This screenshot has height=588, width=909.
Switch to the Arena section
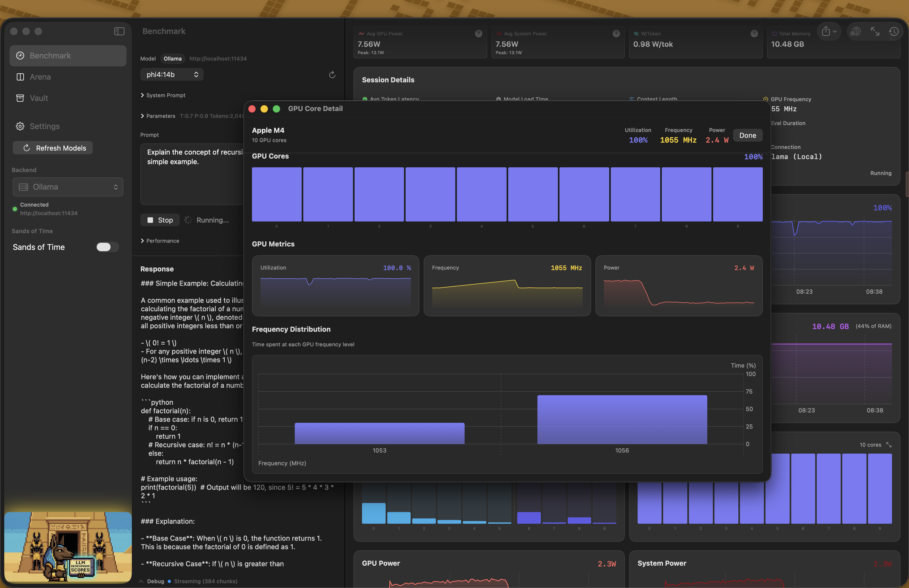click(68, 77)
